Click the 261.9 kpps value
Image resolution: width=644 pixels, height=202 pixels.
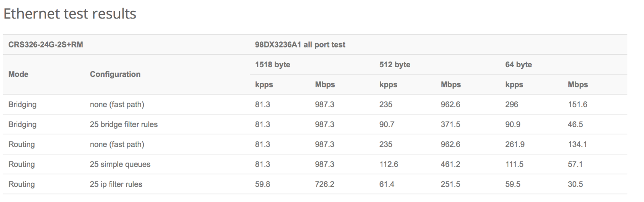click(x=515, y=144)
